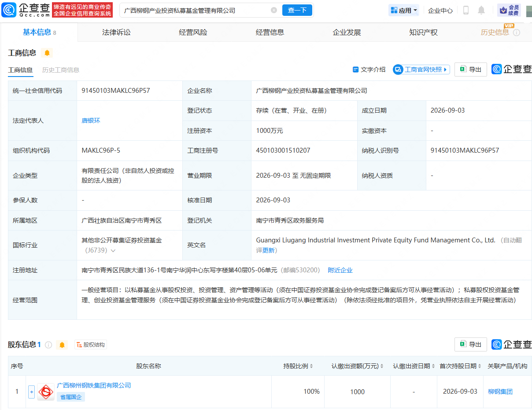Open the notifications bell in the header

tap(481, 10)
